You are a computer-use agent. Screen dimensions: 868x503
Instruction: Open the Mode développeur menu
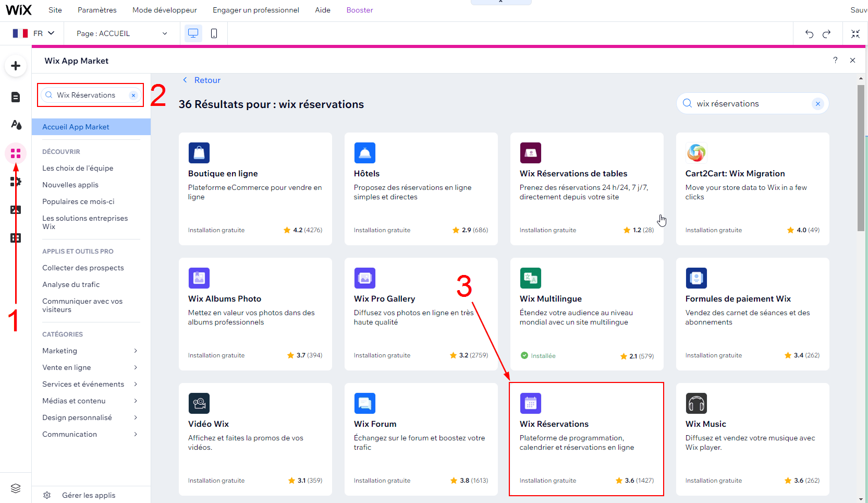pos(164,10)
